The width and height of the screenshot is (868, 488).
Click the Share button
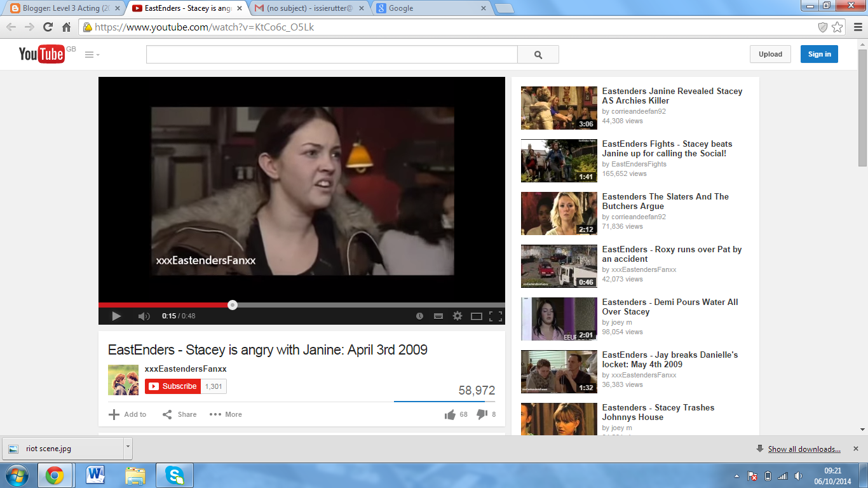(x=179, y=414)
